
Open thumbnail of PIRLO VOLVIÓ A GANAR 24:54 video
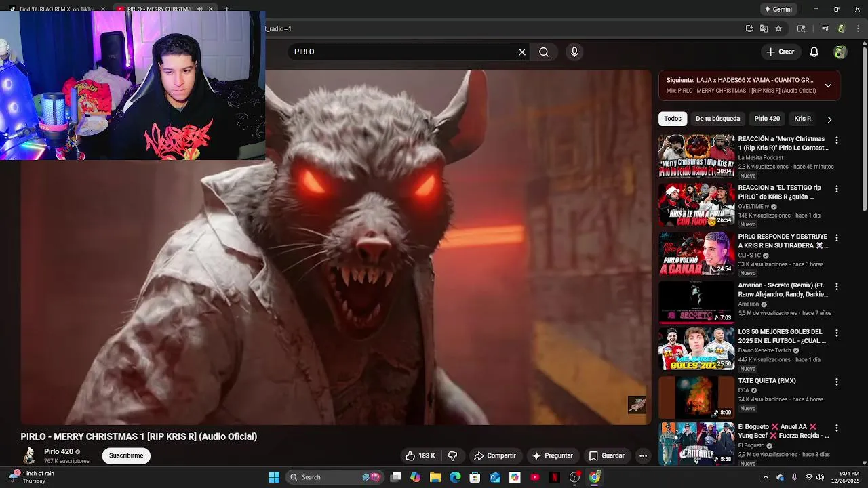coord(696,253)
